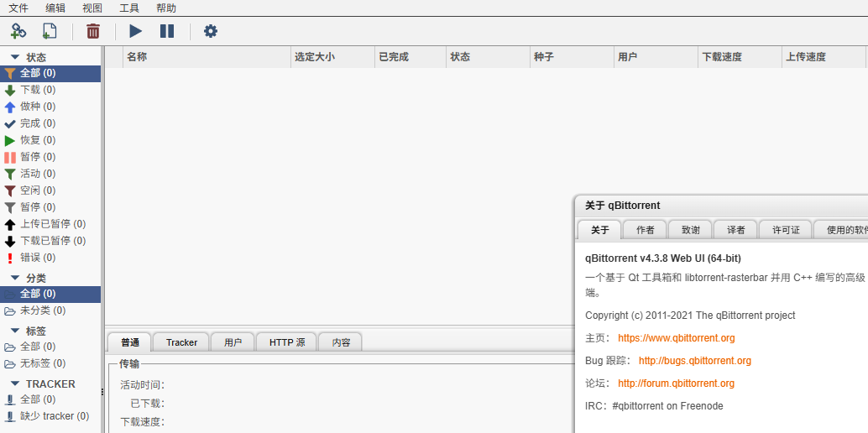The width and height of the screenshot is (868, 433).
Task: Switch to the Tracker tab
Action: (181, 342)
